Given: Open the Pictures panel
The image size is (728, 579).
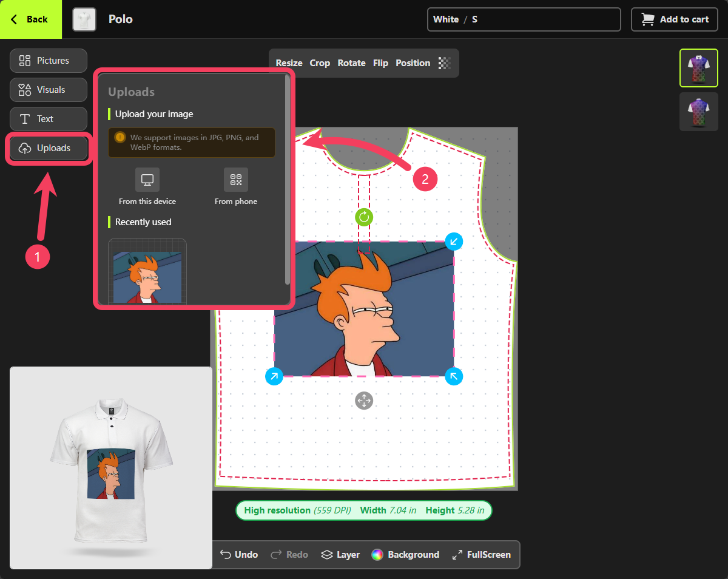Looking at the screenshot, I should coord(49,61).
